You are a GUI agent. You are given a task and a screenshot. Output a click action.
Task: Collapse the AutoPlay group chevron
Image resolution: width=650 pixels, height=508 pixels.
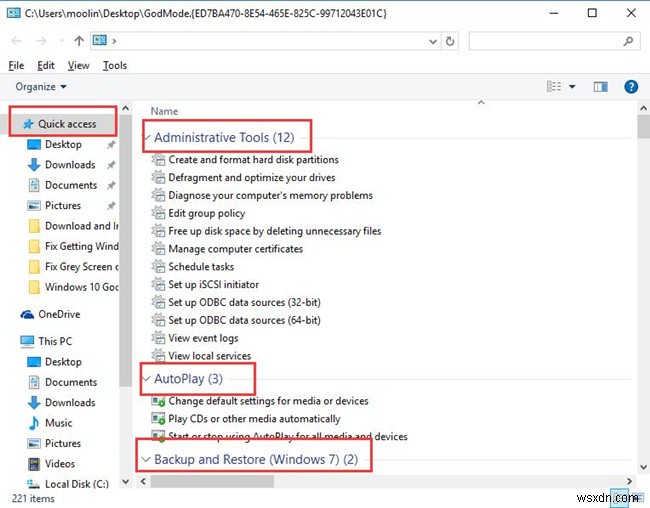(x=146, y=379)
